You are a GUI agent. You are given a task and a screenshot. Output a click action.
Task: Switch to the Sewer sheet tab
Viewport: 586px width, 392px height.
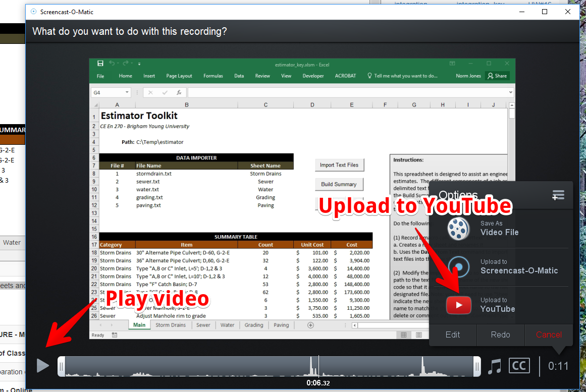(203, 325)
